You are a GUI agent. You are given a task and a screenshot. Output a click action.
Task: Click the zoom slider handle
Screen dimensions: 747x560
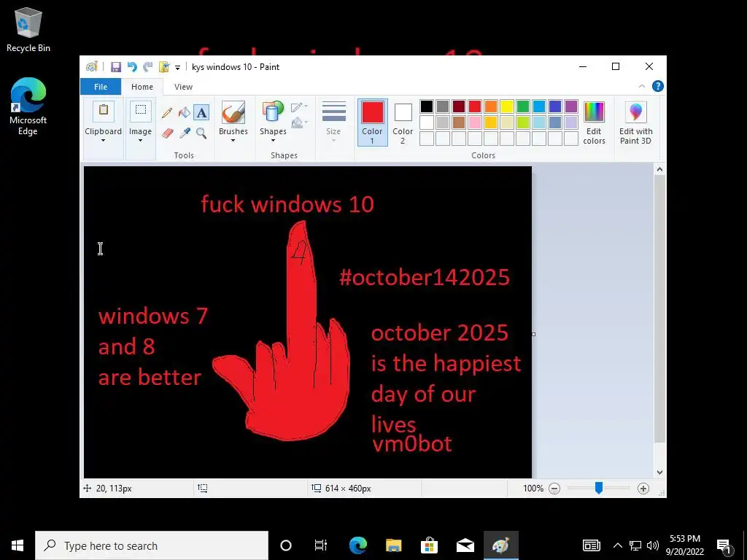tap(599, 488)
